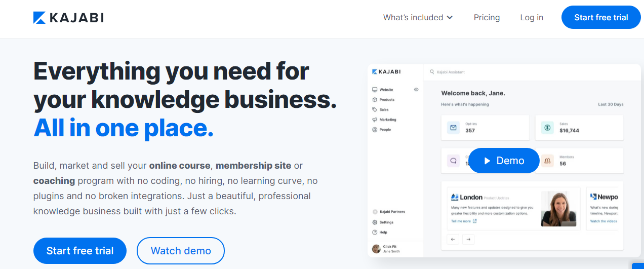Expand the What's included dropdown
Screen dimensions: 644x269
click(418, 18)
